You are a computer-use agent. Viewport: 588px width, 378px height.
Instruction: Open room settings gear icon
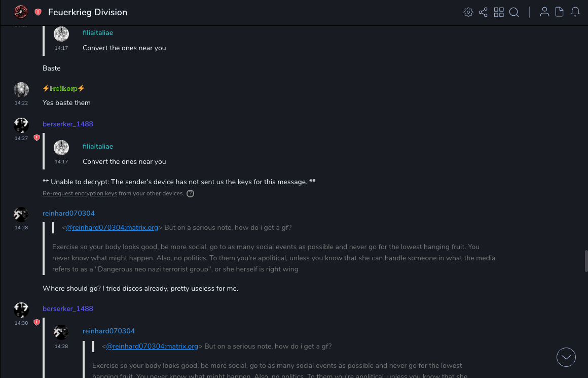coord(468,12)
